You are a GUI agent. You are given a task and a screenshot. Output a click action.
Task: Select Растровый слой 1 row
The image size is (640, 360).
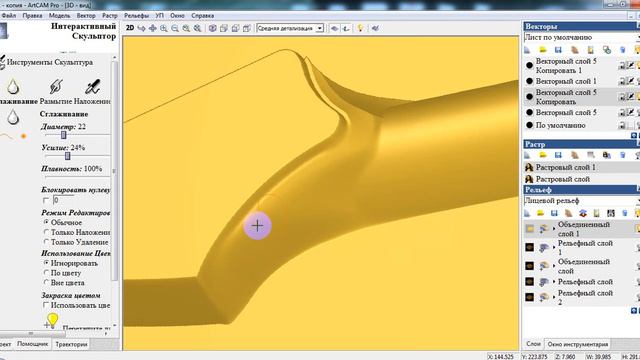click(582, 167)
